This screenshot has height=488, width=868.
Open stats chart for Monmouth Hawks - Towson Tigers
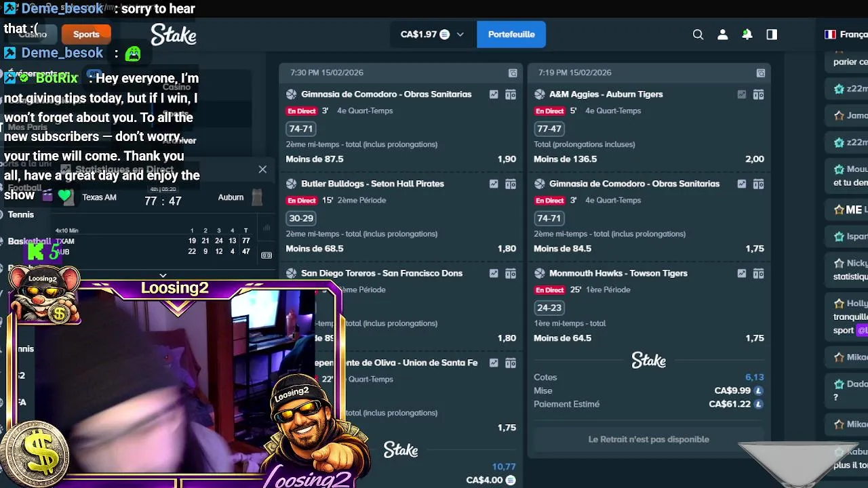coord(742,273)
